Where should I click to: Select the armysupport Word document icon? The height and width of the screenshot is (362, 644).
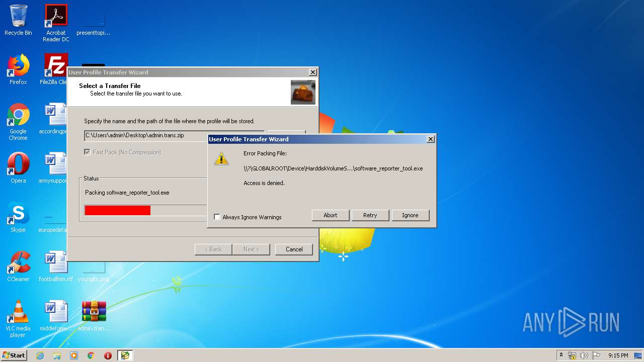coord(53,168)
